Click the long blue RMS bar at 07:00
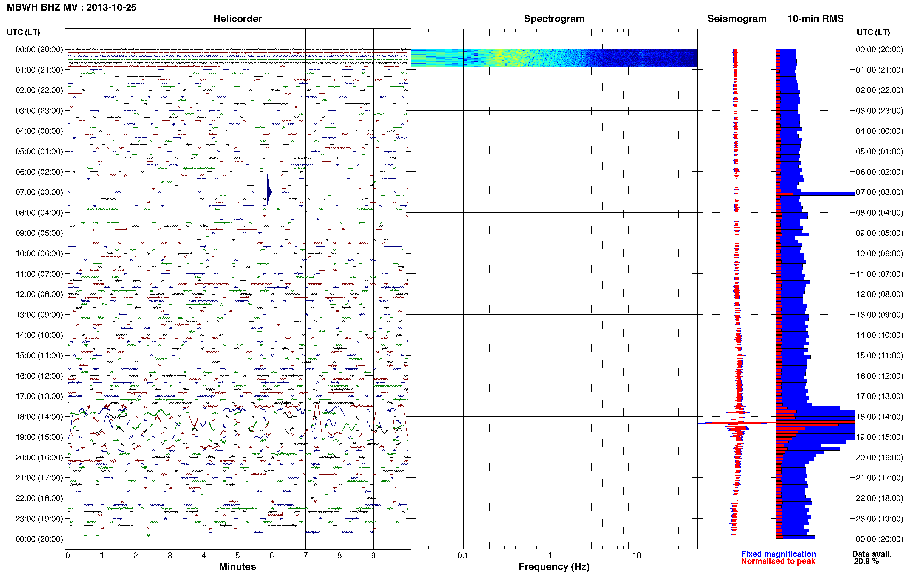Viewport: 924px width, 578px height. pyautogui.click(x=816, y=194)
